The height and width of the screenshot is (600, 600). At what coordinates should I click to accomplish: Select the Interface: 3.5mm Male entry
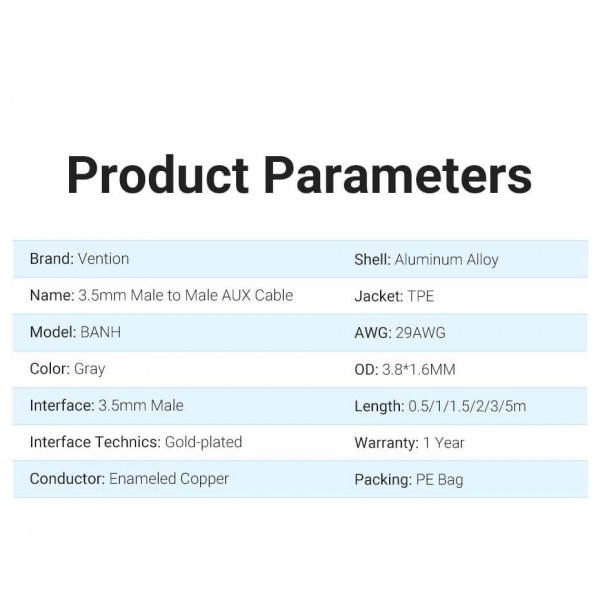pos(106,405)
